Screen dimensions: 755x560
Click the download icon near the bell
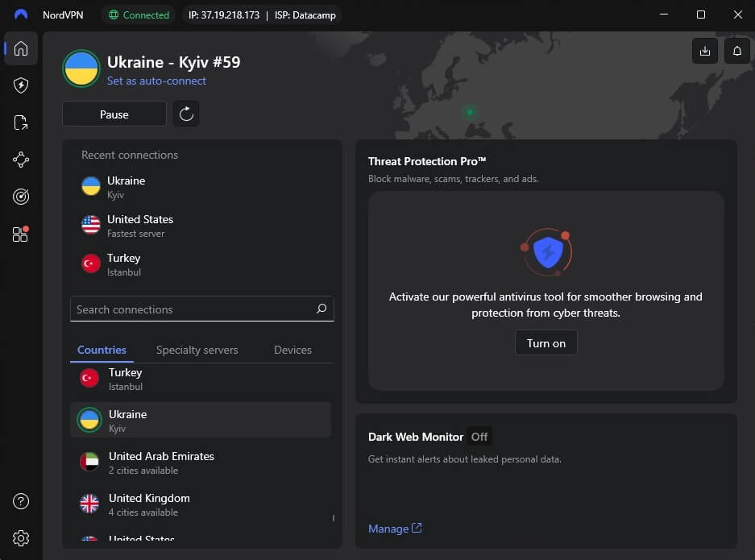point(704,50)
